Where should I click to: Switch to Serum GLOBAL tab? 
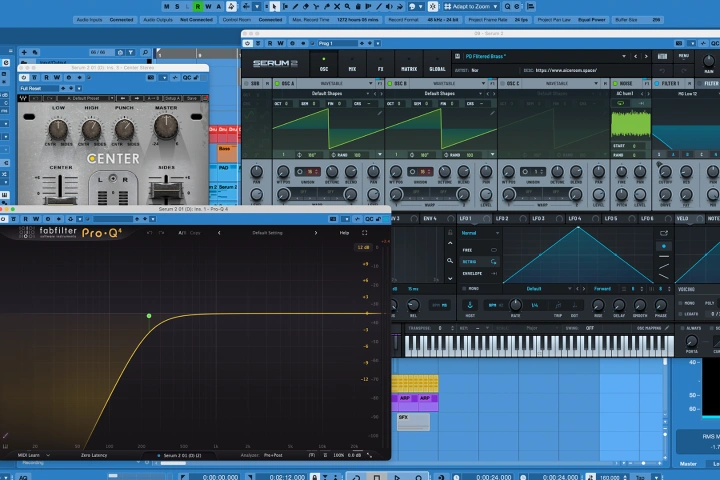(437, 64)
